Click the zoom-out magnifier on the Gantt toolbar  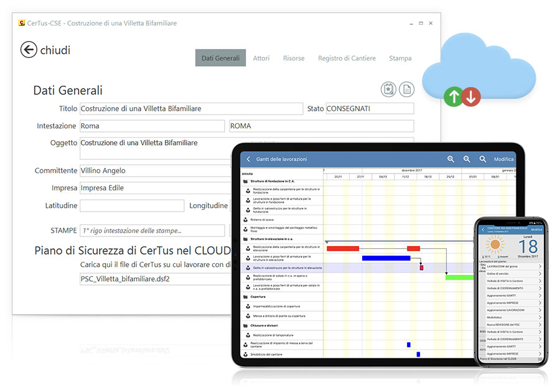(x=467, y=159)
